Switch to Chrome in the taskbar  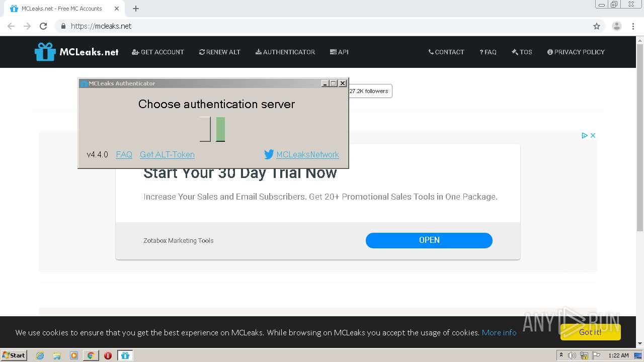[91, 355]
